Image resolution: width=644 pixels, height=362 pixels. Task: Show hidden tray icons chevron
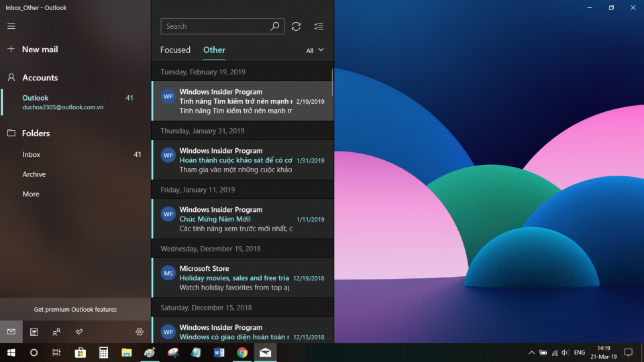coord(531,353)
